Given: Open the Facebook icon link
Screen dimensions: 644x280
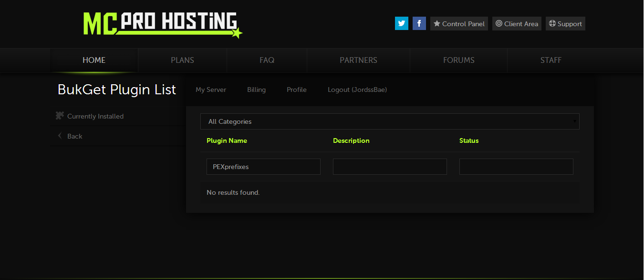Looking at the screenshot, I should click(419, 23).
